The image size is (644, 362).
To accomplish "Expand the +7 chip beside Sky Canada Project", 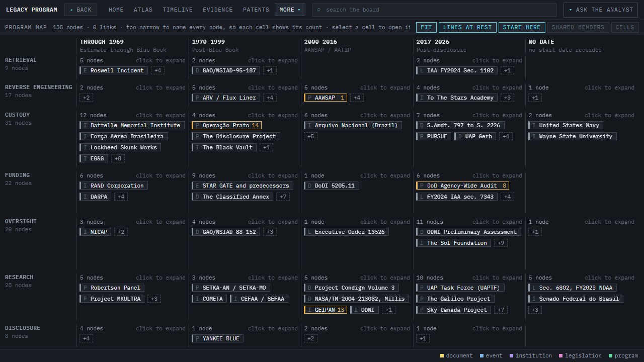I will click(x=501, y=310).
